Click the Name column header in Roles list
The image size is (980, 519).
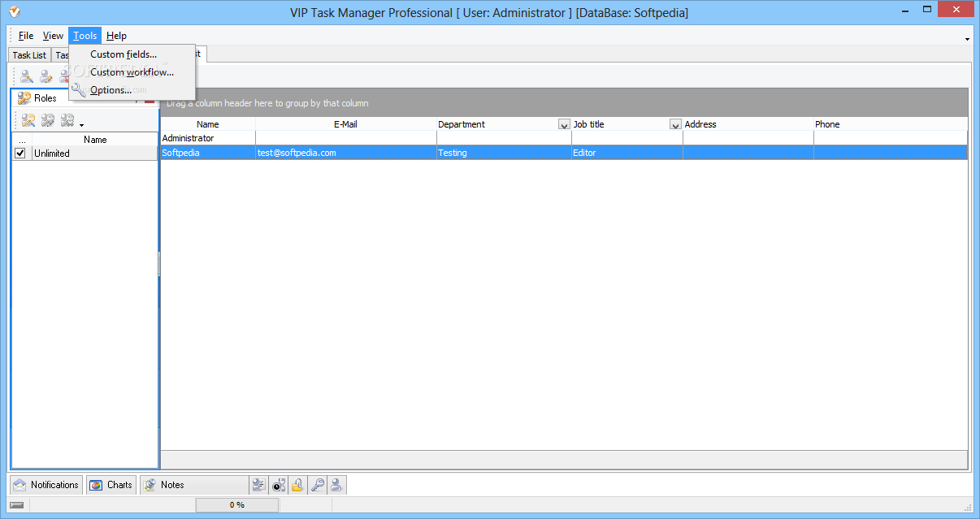tap(95, 140)
